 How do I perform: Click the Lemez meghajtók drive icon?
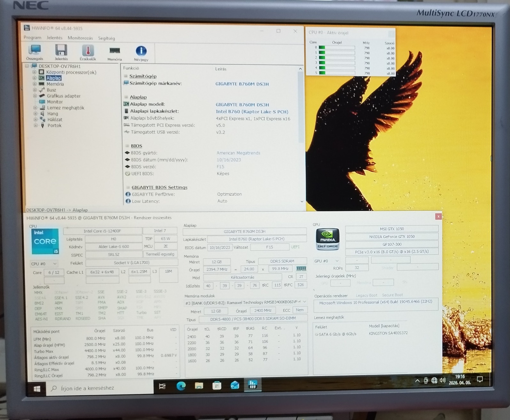click(x=42, y=108)
